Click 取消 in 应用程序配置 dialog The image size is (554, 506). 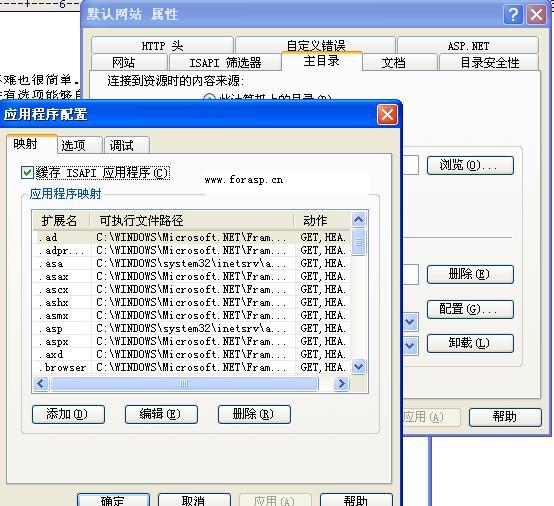tap(194, 500)
